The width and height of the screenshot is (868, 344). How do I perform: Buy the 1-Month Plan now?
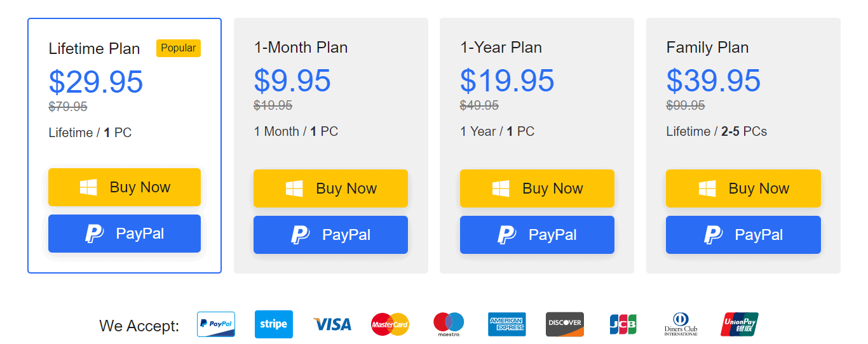click(330, 189)
